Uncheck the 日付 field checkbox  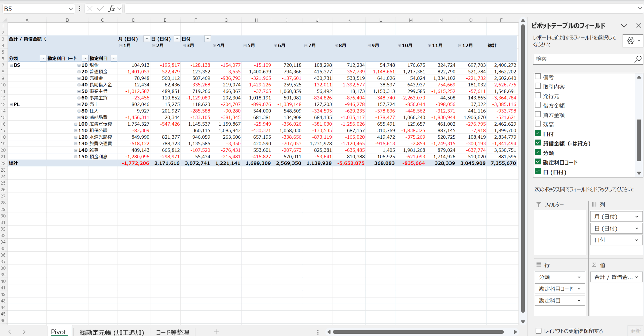point(538,133)
